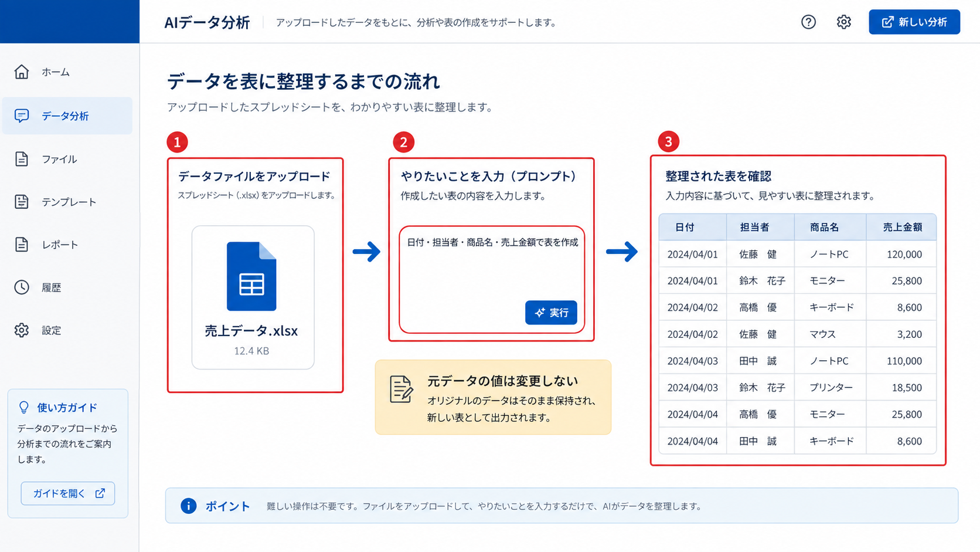Click 12.4 KB file size text

[x=251, y=351]
